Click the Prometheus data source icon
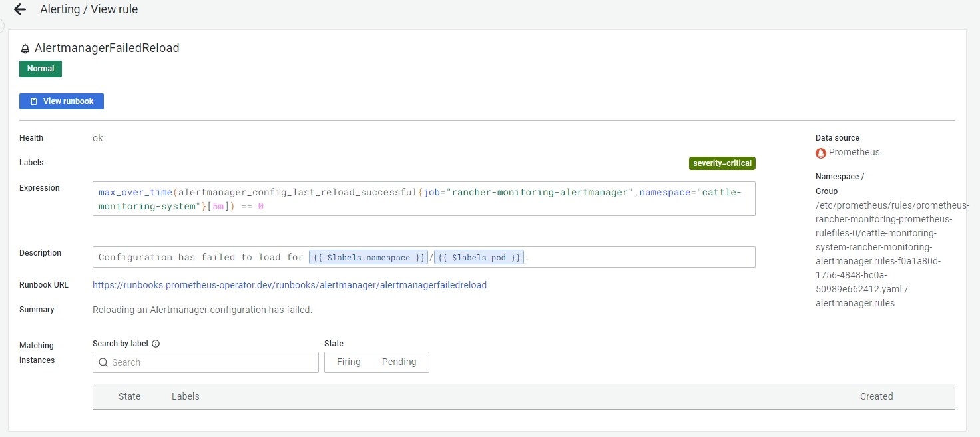 point(821,153)
